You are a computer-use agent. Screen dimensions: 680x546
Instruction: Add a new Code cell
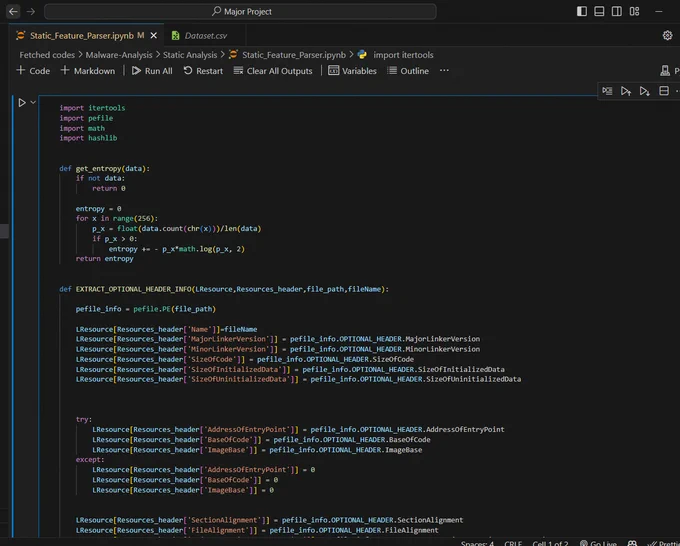point(33,71)
